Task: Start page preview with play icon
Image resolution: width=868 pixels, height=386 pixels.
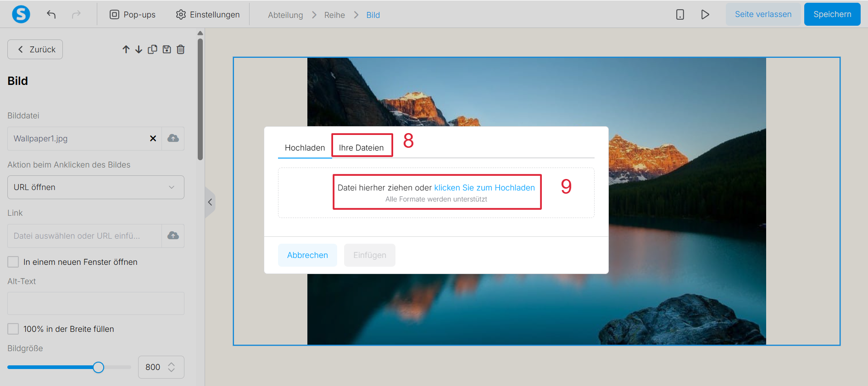Action: click(x=705, y=15)
